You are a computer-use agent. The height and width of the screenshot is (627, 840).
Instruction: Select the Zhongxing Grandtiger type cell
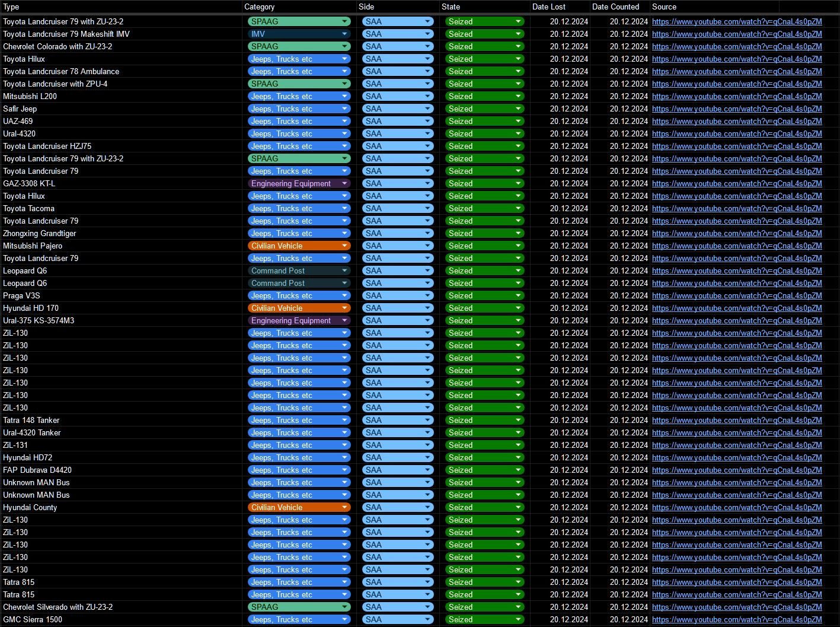(x=121, y=233)
